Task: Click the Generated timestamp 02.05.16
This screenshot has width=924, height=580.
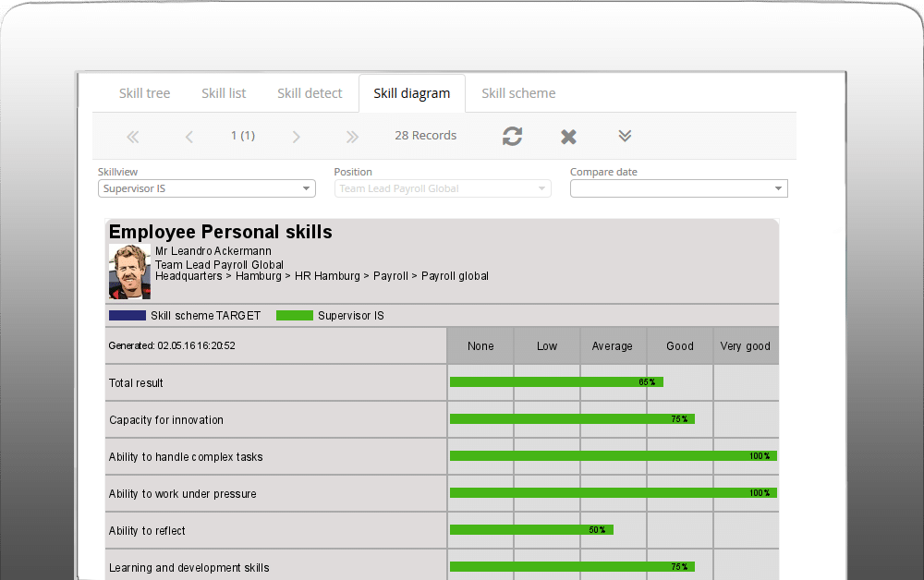Action: tap(172, 345)
